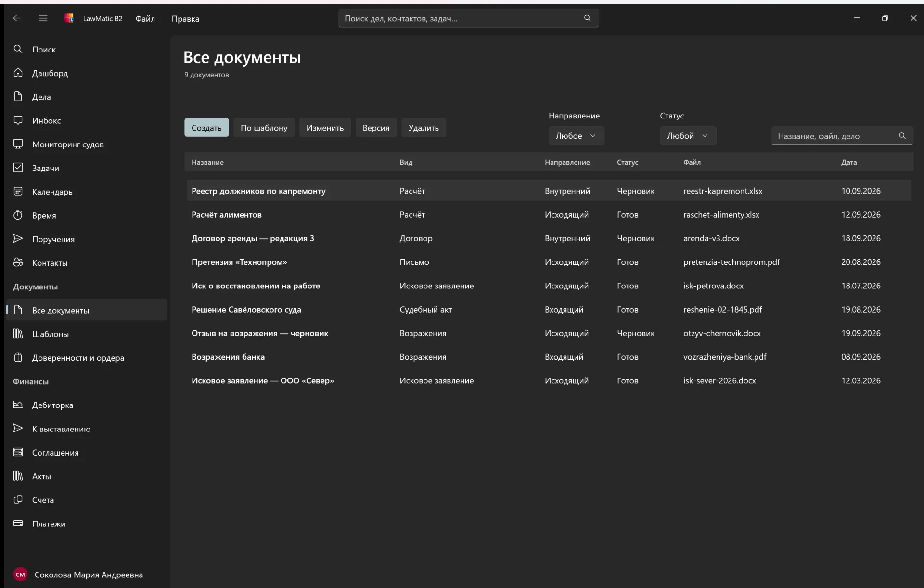
Task: Open the Файл menu
Action: (x=145, y=18)
